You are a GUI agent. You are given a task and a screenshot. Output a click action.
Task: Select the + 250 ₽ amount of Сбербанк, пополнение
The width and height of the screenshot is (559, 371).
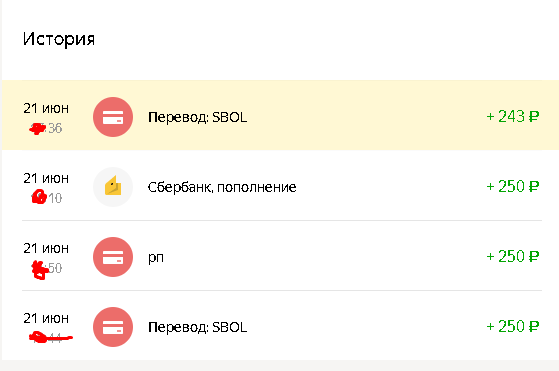(513, 186)
